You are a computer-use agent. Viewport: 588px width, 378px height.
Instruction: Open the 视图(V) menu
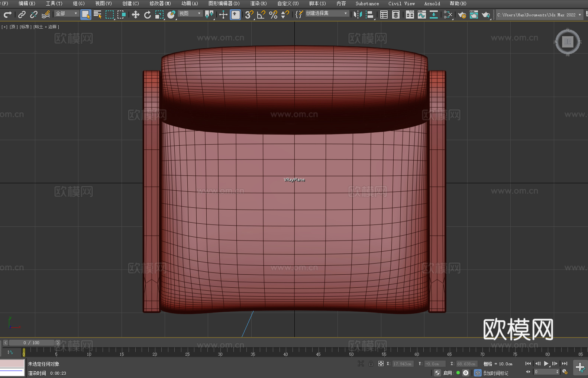coord(103,3)
